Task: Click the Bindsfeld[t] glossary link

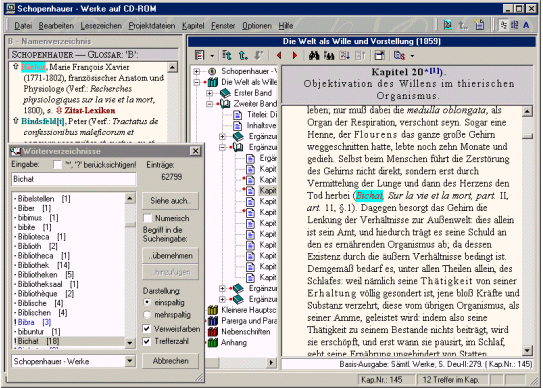Action: [x=43, y=121]
